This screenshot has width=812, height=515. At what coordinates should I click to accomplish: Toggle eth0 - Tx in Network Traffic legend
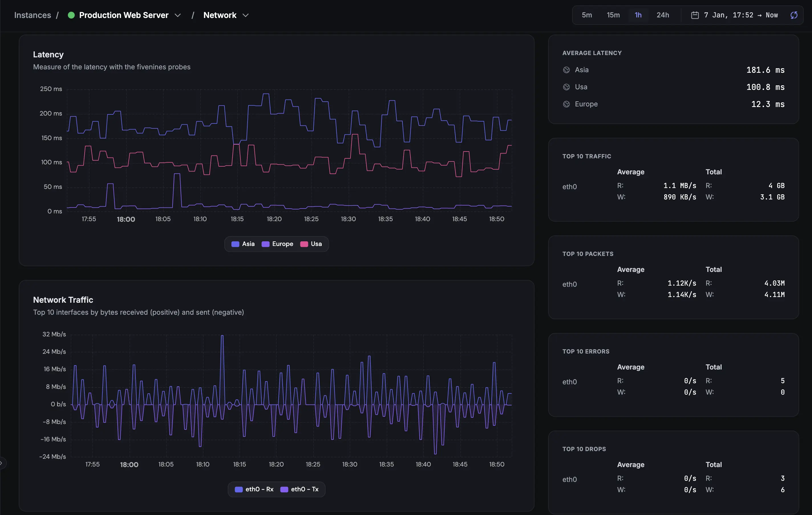pyautogui.click(x=300, y=489)
